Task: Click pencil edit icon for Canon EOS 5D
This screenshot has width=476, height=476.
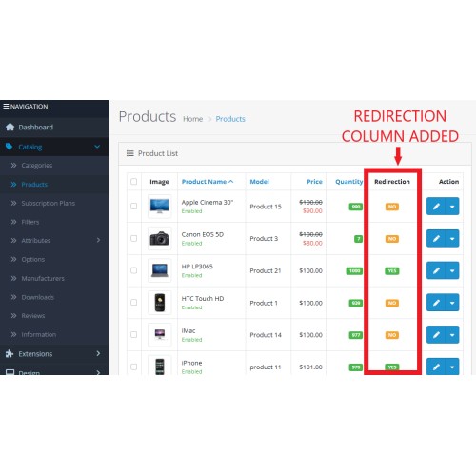Action: (436, 238)
